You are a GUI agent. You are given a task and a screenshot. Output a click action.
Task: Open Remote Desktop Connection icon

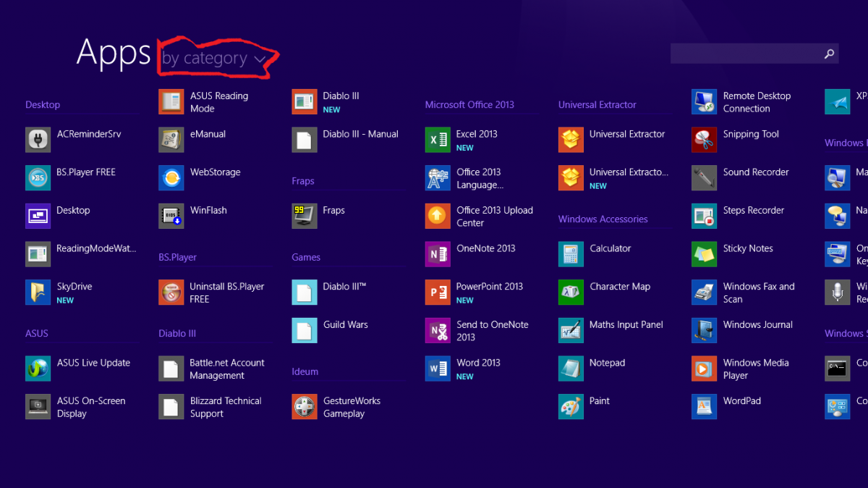tap(705, 102)
